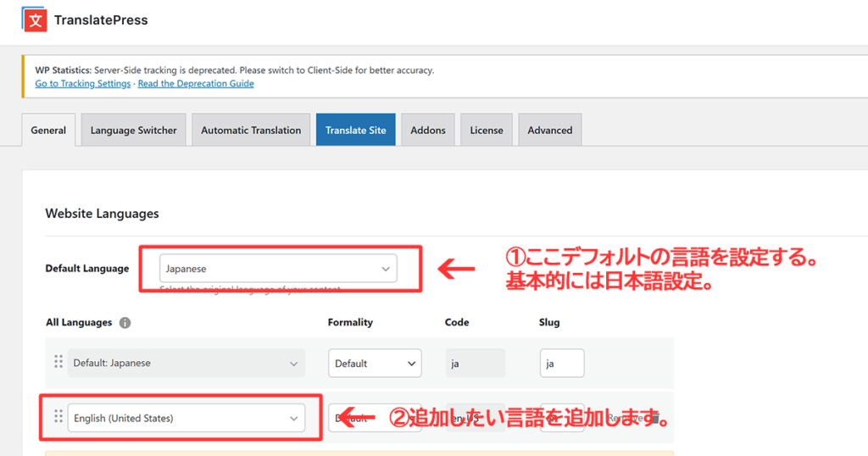Click the TranslatePress logo icon
868x456 pixels.
(x=35, y=19)
